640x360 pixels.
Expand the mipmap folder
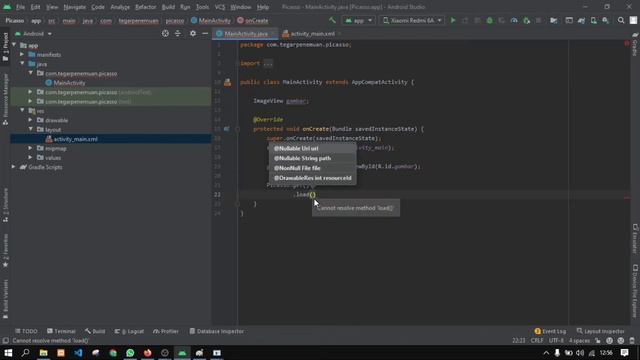coord(31,148)
